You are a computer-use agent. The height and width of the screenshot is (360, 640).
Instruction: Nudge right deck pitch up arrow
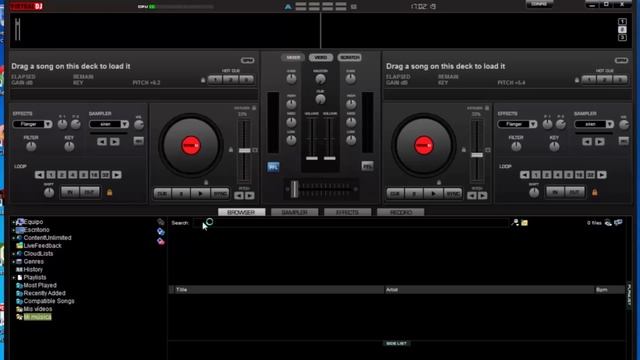[x=482, y=196]
